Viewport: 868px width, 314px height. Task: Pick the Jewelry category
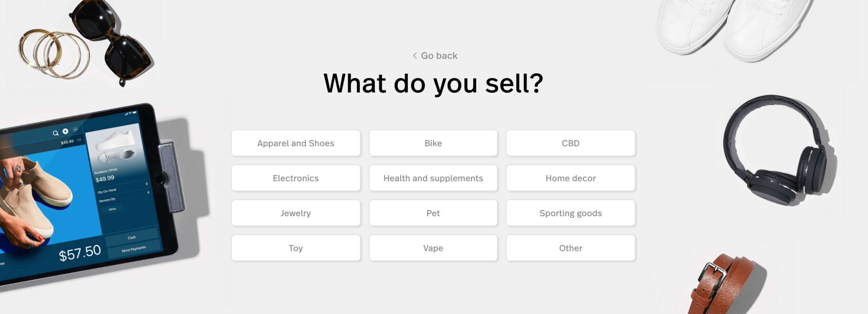point(296,213)
